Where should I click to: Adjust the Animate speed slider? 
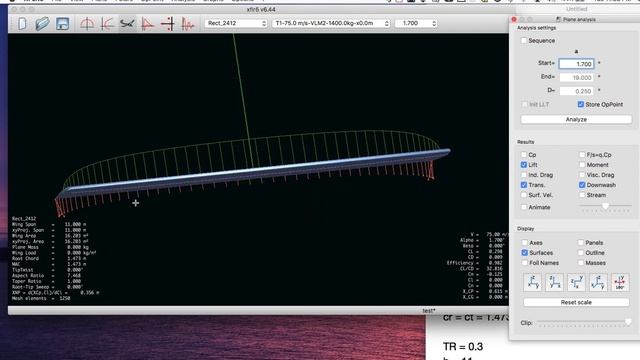pyautogui.click(x=606, y=207)
